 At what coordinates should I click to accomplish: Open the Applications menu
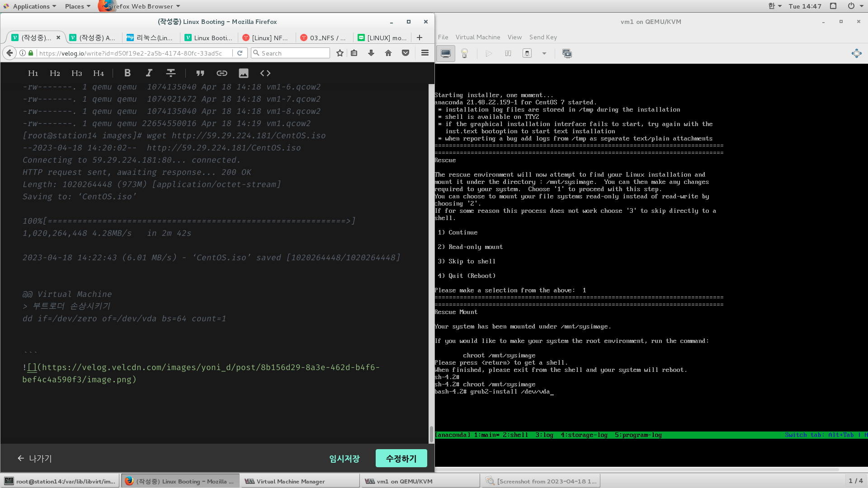pos(30,6)
